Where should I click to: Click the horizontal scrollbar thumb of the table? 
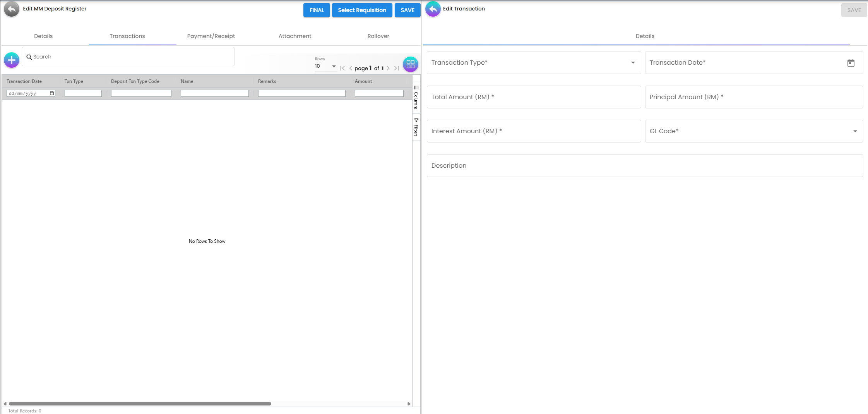pos(140,404)
